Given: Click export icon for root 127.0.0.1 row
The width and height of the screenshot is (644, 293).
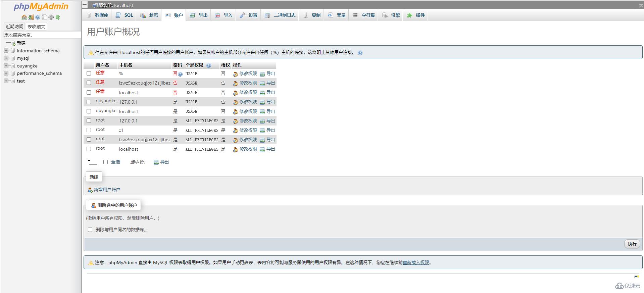Looking at the screenshot, I should pos(262,121).
